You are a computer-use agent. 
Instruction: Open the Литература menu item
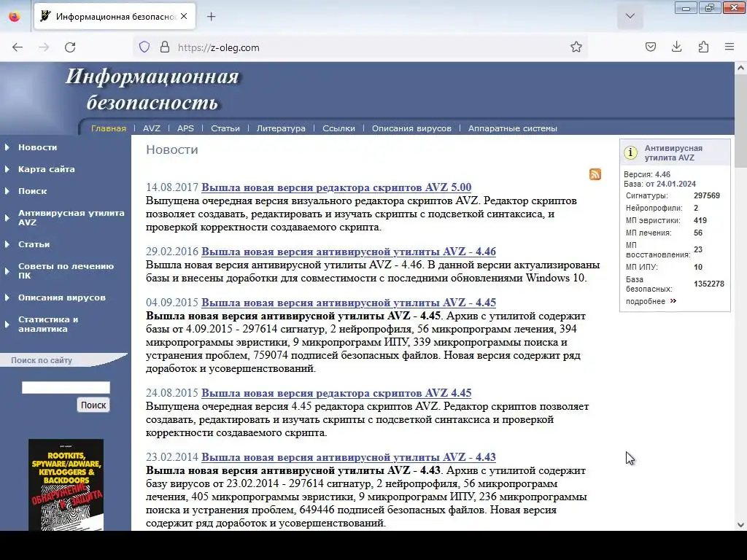click(281, 128)
